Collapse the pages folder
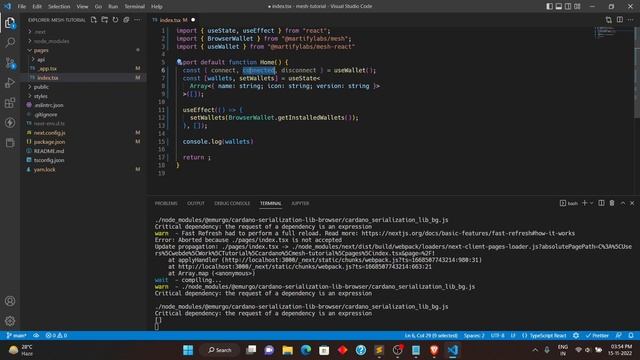640x360 pixels. coord(41,50)
